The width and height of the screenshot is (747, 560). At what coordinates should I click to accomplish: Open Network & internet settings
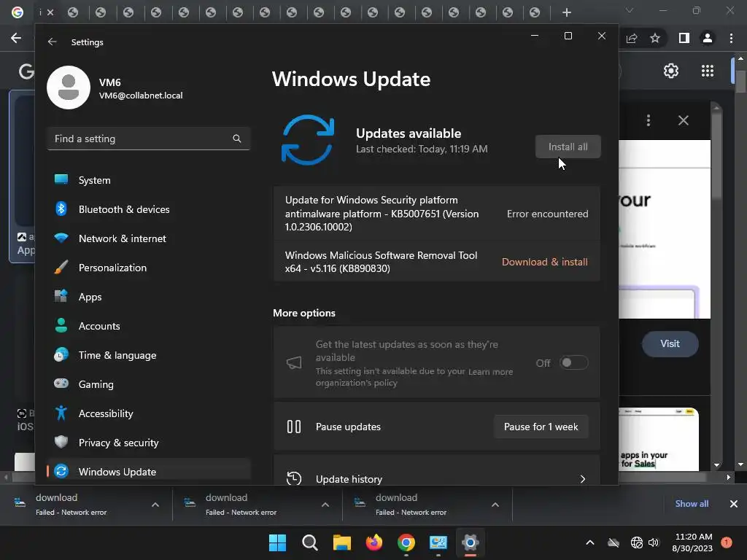point(149,238)
